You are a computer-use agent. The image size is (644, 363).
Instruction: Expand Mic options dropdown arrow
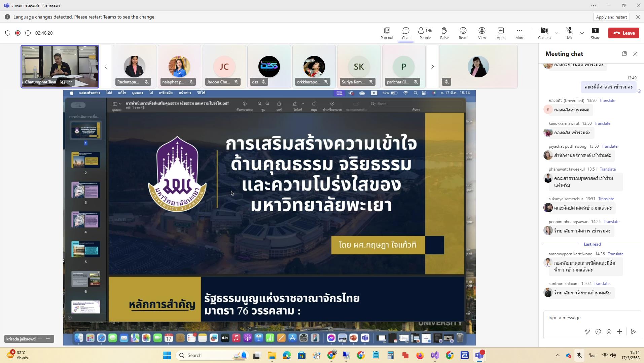click(582, 33)
